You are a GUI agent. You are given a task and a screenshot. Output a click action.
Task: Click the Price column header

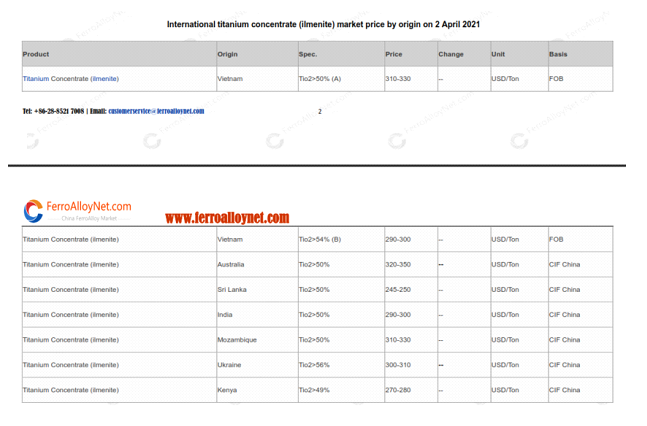coord(394,54)
